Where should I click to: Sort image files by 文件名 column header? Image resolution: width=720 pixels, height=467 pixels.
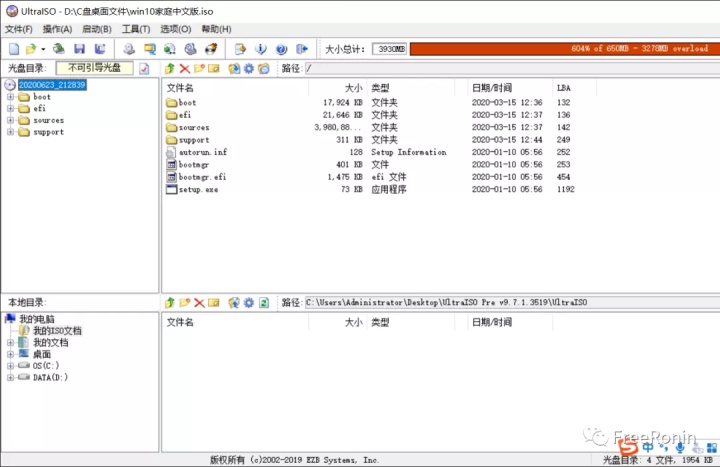tap(235, 88)
